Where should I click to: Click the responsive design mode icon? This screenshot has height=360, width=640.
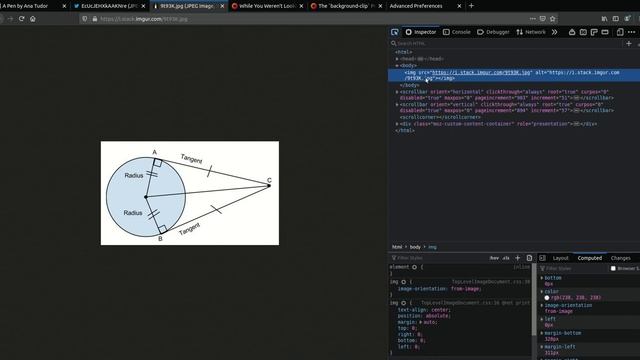click(620, 32)
